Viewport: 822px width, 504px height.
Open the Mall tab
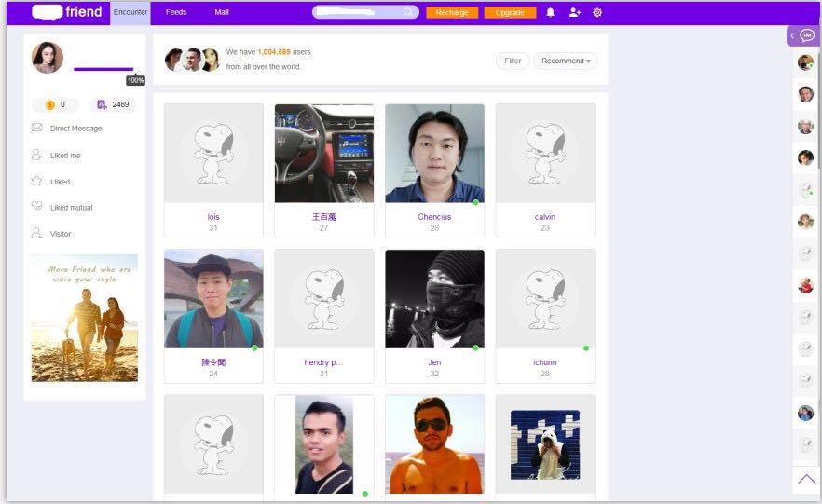click(x=222, y=12)
